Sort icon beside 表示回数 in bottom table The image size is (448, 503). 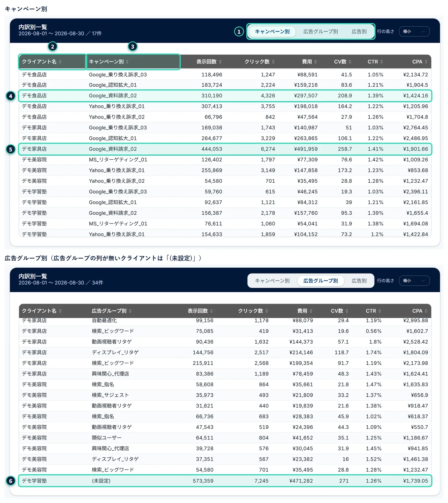pos(211,311)
